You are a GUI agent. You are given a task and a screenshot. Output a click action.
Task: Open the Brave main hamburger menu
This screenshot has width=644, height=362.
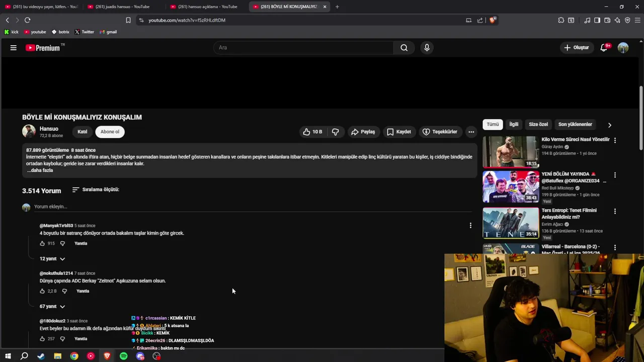(637, 20)
